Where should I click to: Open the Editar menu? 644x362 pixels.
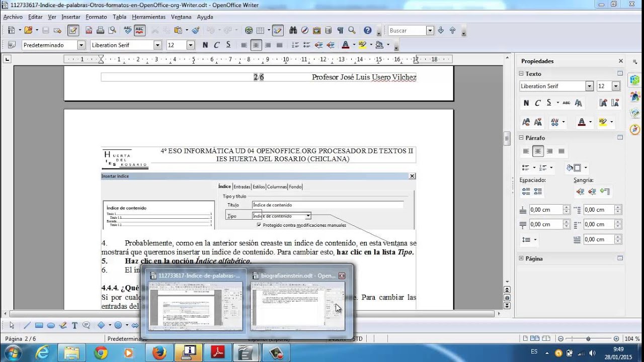point(35,17)
